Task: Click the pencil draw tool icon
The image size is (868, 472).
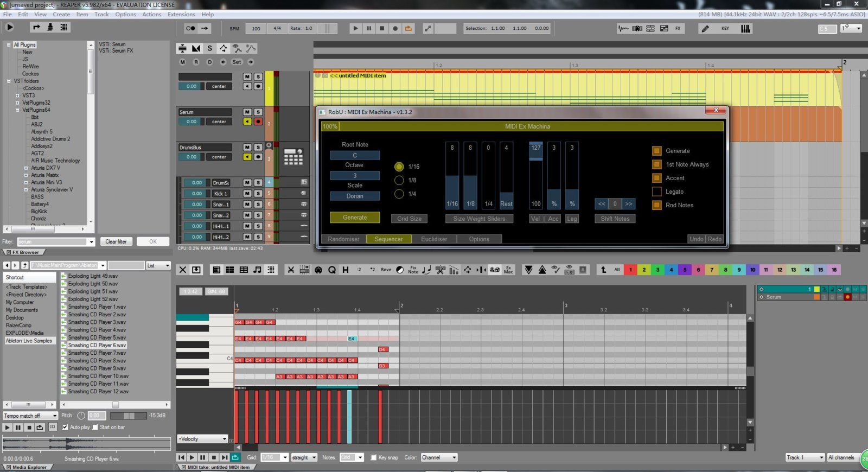Action: [x=705, y=28]
